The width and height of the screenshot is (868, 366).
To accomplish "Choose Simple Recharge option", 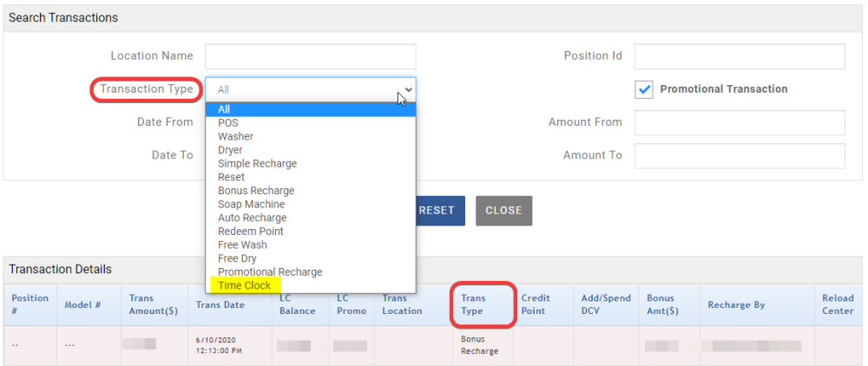I will point(257,163).
